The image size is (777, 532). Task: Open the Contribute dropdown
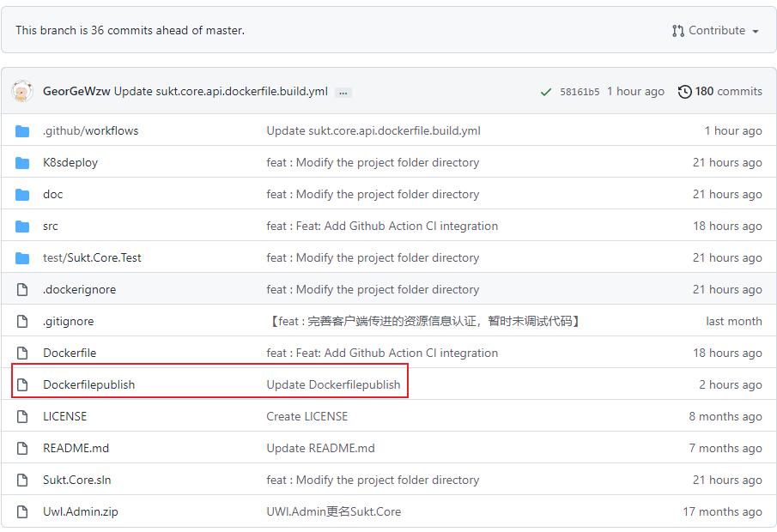(x=715, y=31)
